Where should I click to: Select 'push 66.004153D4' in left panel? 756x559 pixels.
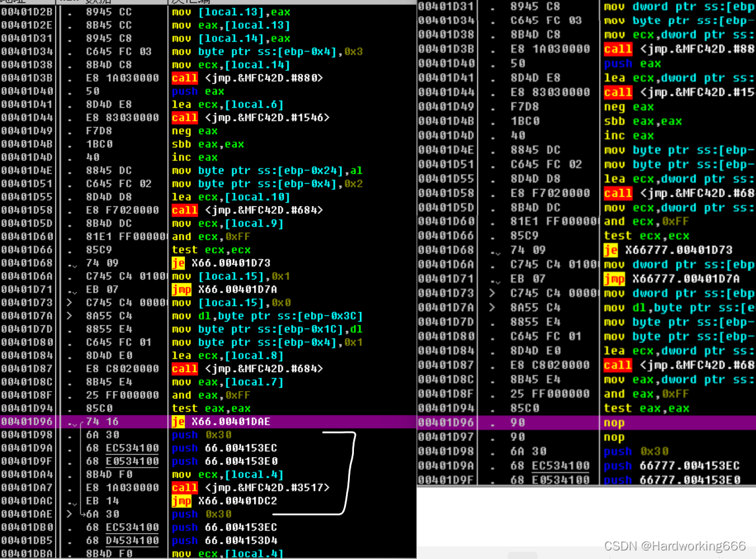pyautogui.click(x=224, y=540)
